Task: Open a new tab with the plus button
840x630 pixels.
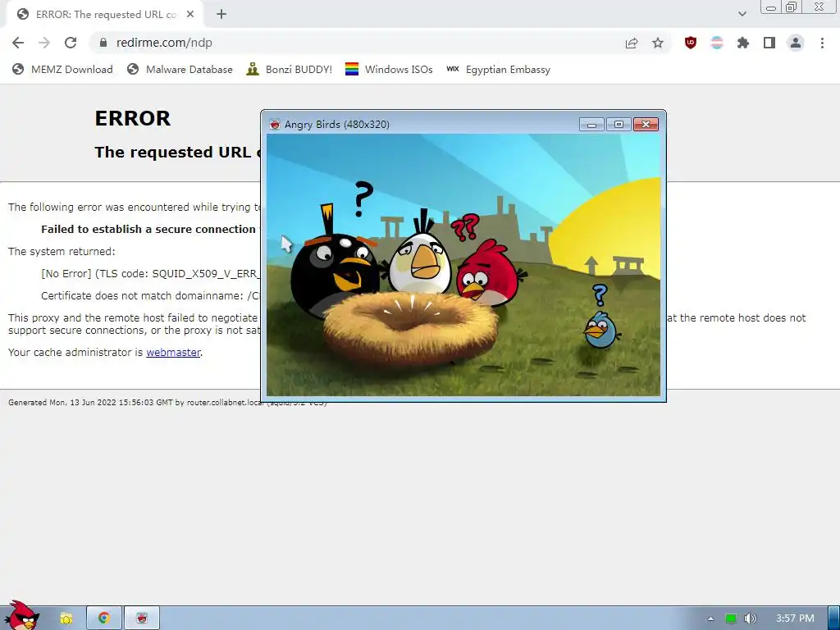Action: (221, 15)
